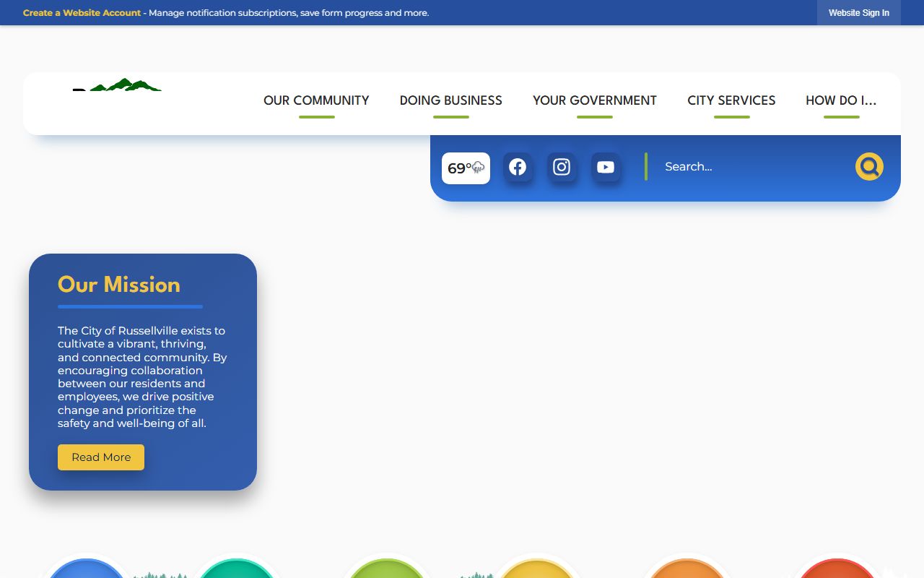The width and height of the screenshot is (924, 578).
Task: Open the 69° weather widget
Action: 466,168
